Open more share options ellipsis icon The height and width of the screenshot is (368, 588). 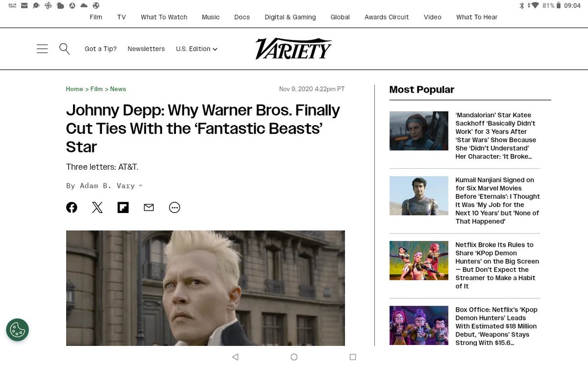click(174, 208)
